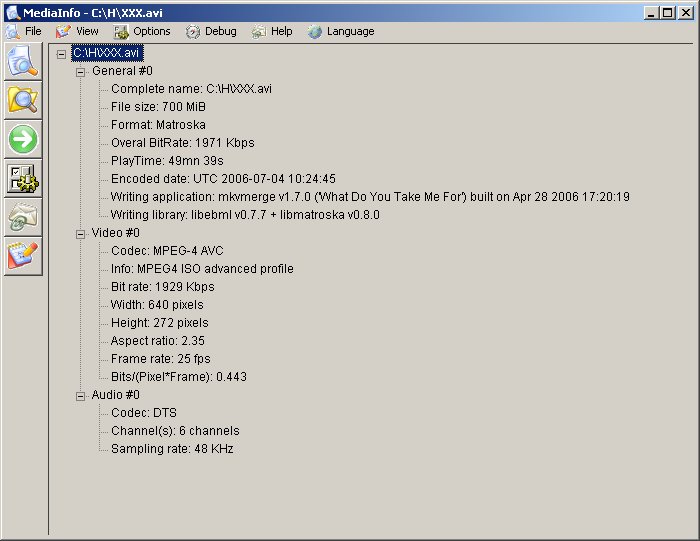Viewport: 700px width, 541px height.
Task: Select 'File size: 700 MiB' row
Action: click(x=158, y=107)
